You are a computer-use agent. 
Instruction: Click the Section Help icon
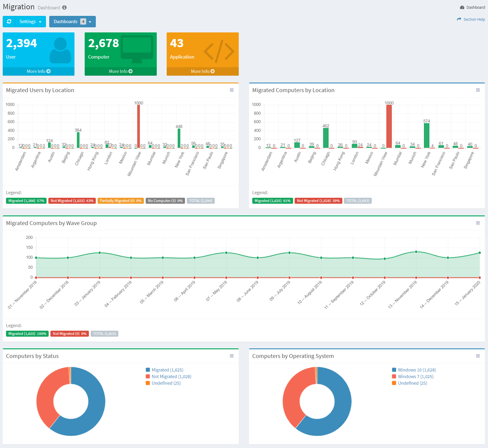459,19
